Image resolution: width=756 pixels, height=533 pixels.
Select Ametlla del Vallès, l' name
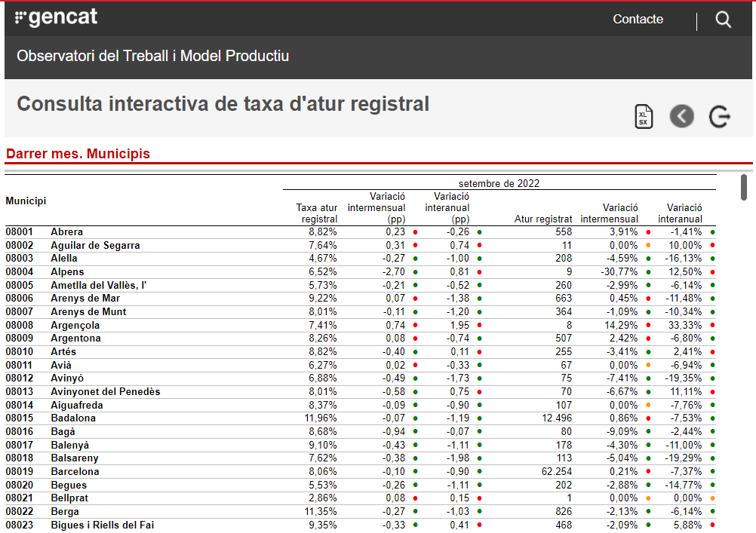coord(98,285)
